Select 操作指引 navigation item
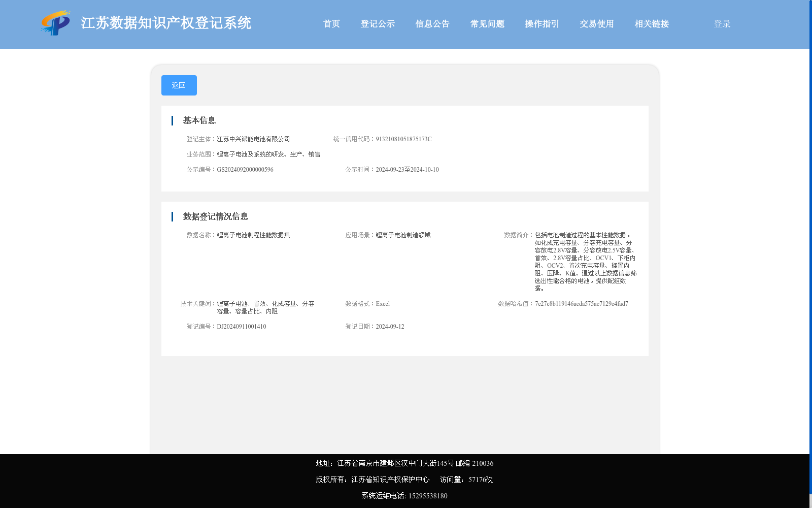The width and height of the screenshot is (812, 508). pyautogui.click(x=542, y=24)
